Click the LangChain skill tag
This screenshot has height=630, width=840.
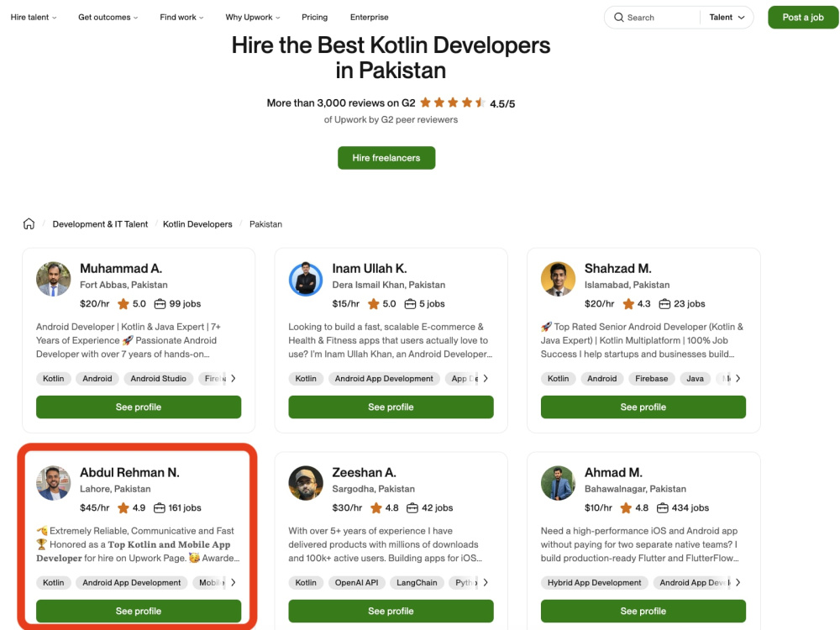point(417,583)
